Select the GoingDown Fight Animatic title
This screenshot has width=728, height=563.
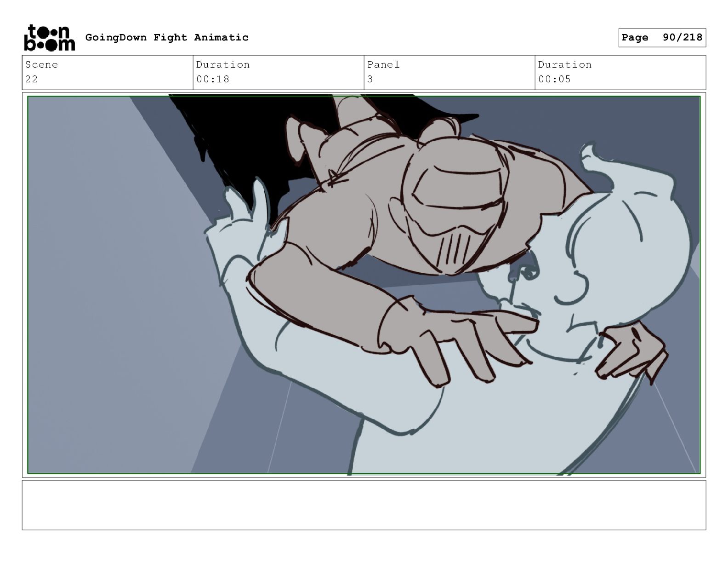point(167,37)
